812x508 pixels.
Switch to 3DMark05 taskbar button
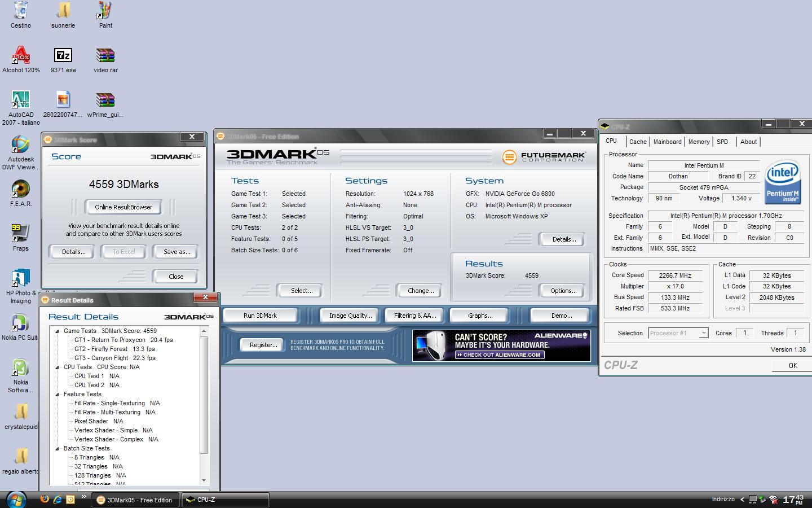click(x=135, y=500)
